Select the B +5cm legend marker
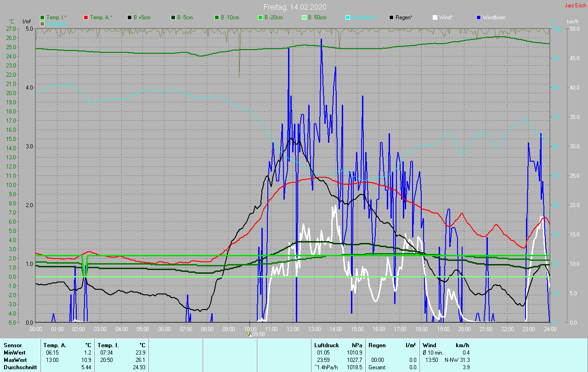Viewport: 588px width, 372px height. [x=130, y=17]
